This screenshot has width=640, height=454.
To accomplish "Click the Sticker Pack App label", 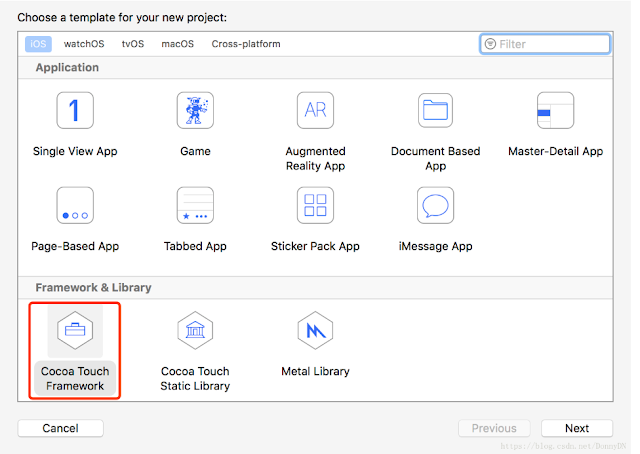I will (316, 246).
